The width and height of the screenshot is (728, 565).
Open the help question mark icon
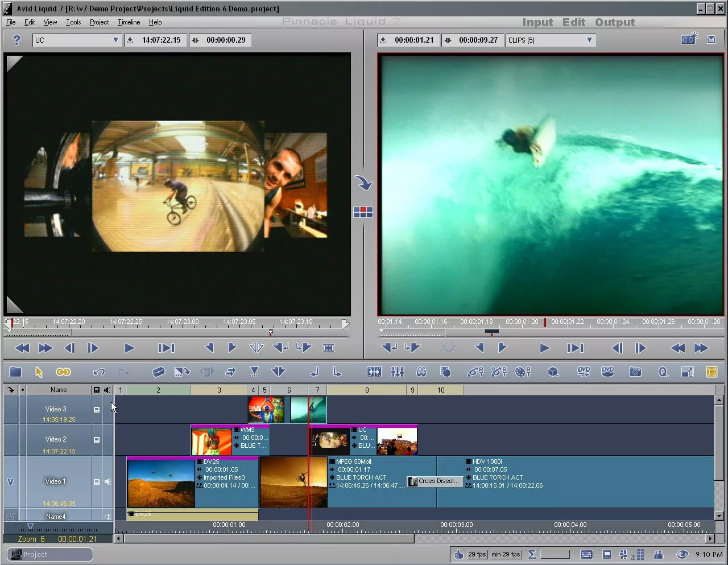pos(16,40)
